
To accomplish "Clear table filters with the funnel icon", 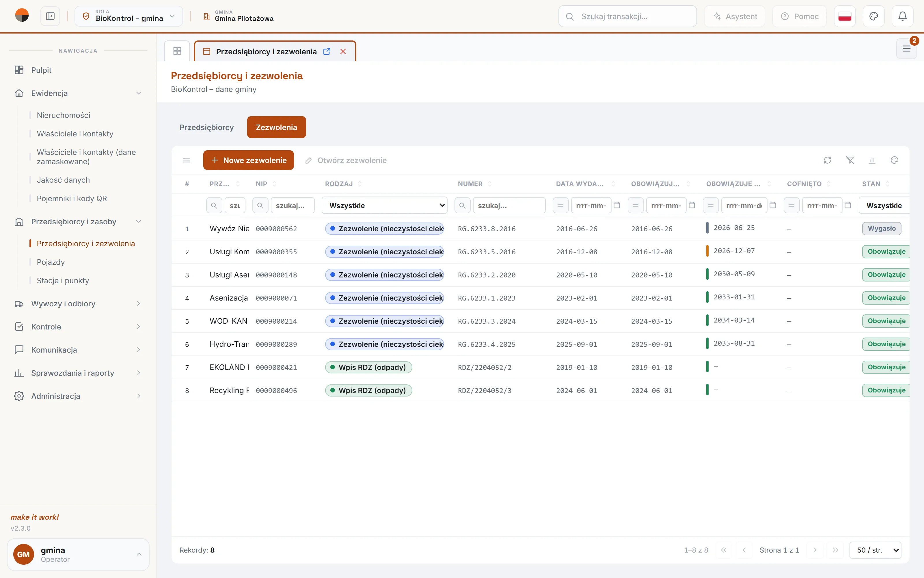I will tap(850, 160).
